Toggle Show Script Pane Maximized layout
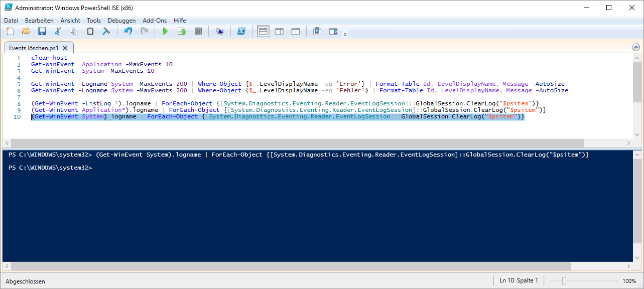The height and width of the screenshot is (289, 644). (296, 32)
